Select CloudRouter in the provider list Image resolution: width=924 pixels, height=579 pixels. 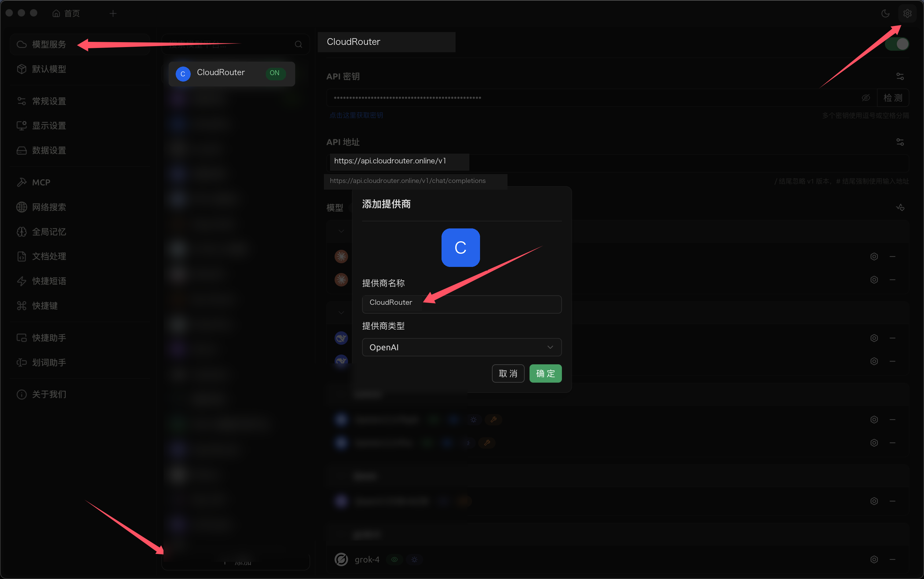point(232,74)
